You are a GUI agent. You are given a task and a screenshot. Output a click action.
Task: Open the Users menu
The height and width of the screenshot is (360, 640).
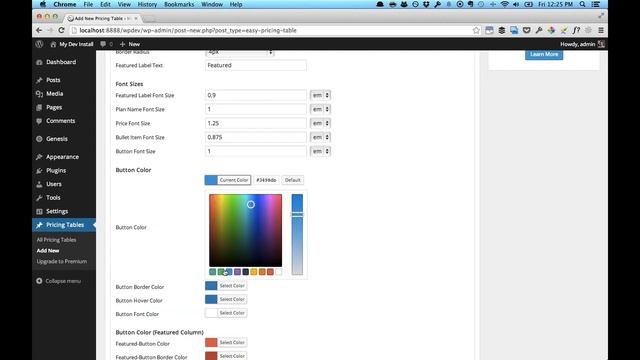(x=53, y=184)
